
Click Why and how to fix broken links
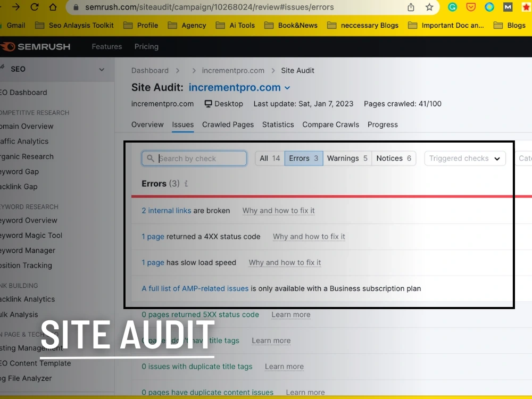coord(279,211)
